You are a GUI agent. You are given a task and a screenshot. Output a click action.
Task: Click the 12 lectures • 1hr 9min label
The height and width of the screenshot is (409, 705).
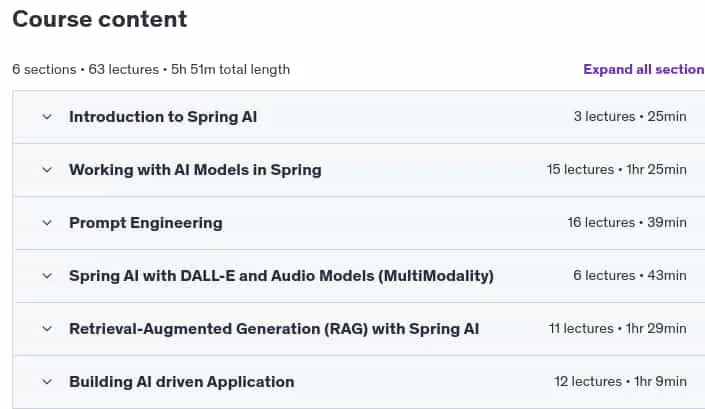point(620,382)
